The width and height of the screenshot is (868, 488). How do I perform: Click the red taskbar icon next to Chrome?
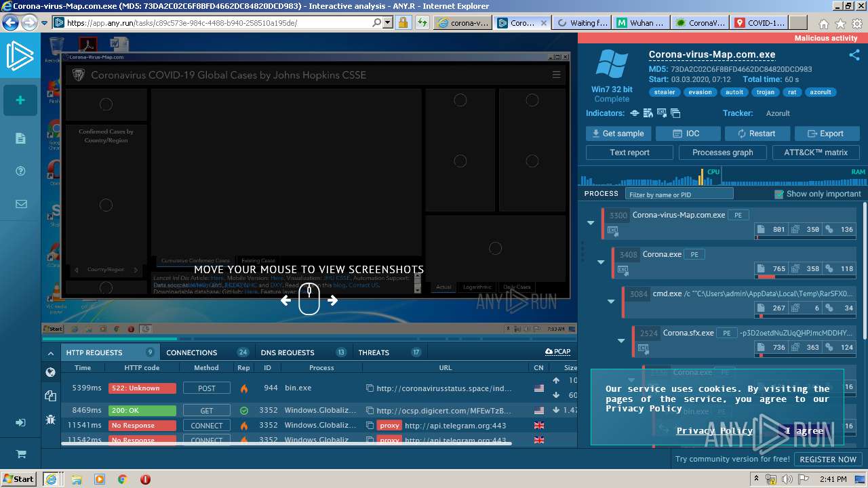pos(145,479)
